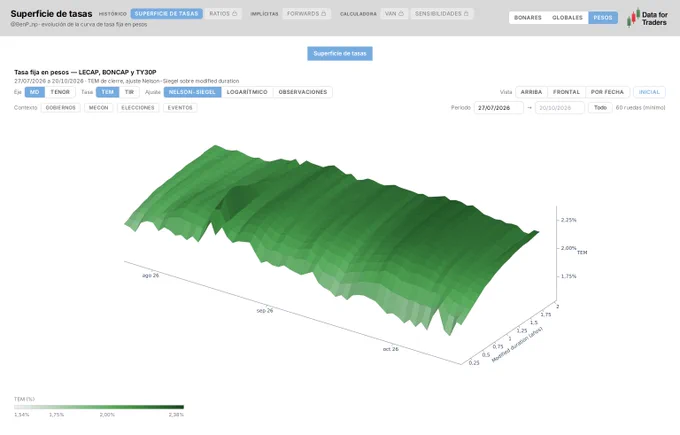Select the Superficie de tasas tab
Screen dimensions: 680x435
pyautogui.click(x=167, y=14)
